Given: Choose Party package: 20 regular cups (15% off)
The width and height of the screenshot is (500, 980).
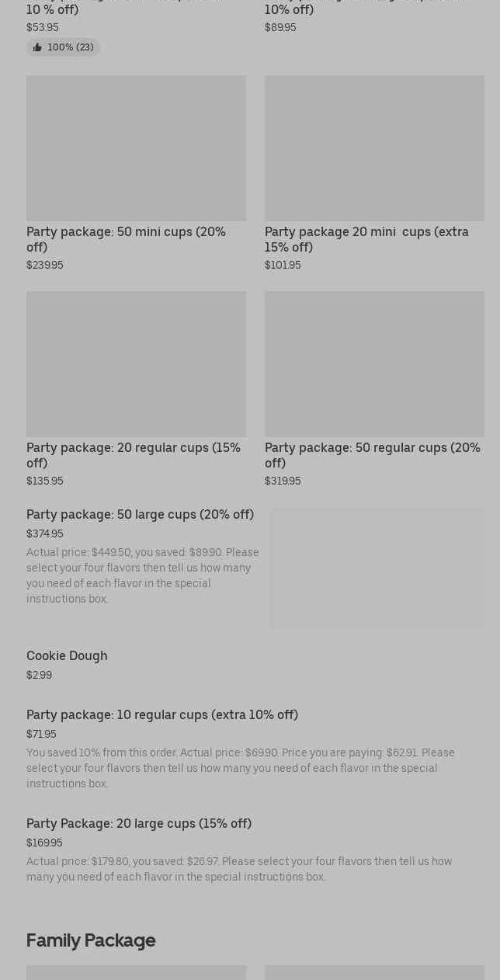Looking at the screenshot, I should (x=134, y=455).
